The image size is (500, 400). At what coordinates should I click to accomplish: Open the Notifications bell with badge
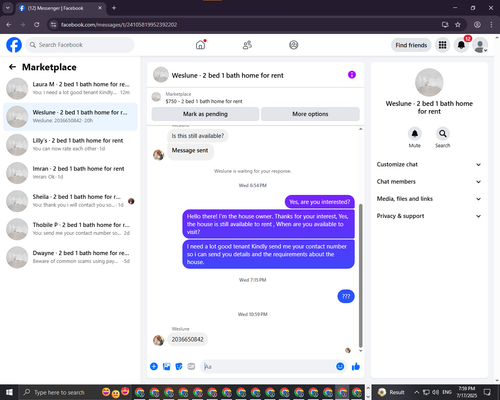tap(461, 45)
